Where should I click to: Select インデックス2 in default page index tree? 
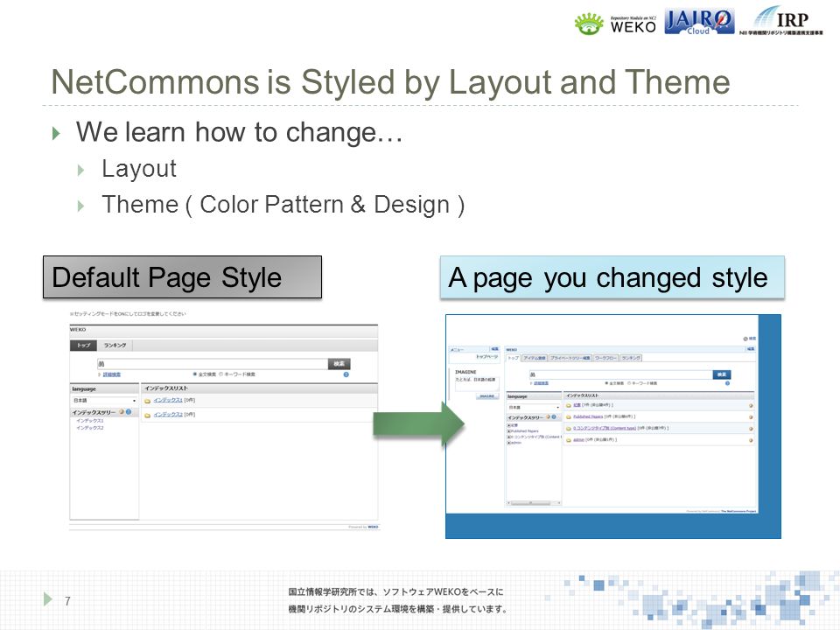(90, 428)
